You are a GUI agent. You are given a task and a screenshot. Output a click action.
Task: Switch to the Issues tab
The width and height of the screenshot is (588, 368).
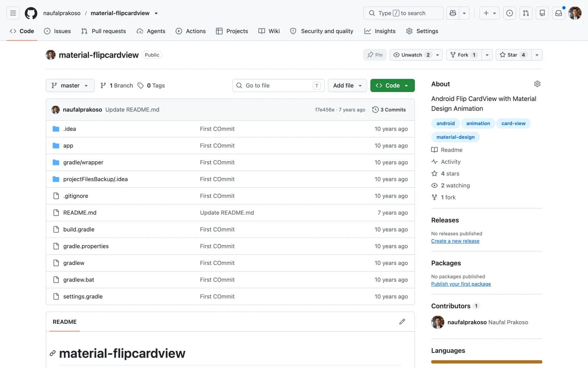[57, 31]
